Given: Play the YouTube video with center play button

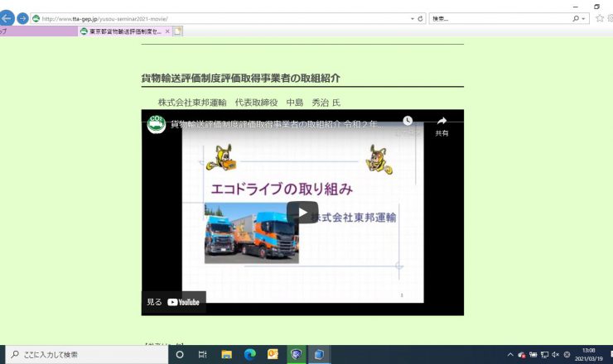Looking at the screenshot, I should tap(302, 213).
